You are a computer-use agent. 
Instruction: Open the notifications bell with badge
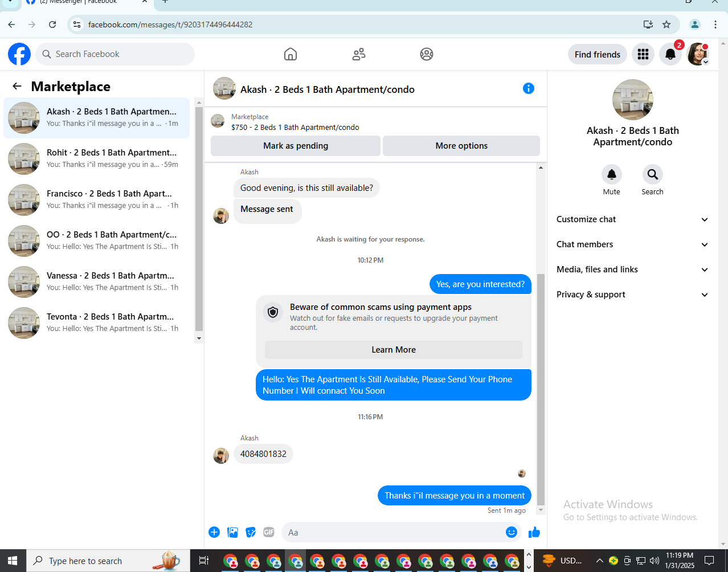pyautogui.click(x=670, y=54)
